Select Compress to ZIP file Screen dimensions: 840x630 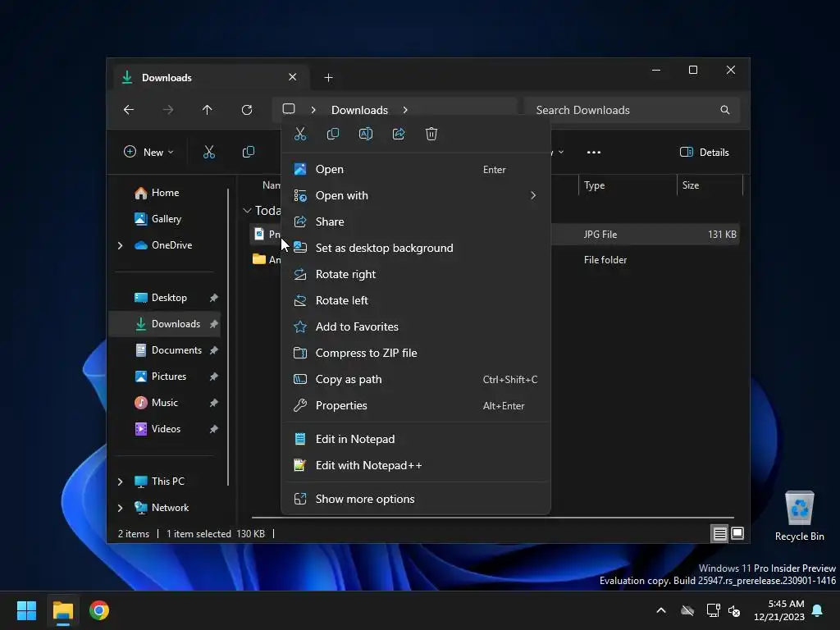(x=416, y=353)
